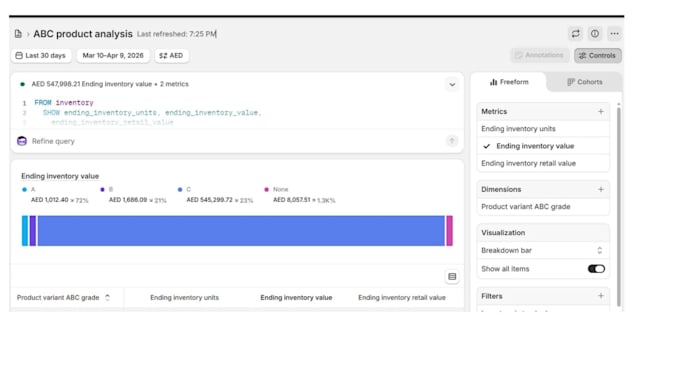Select the checked Ending inventory value metric
Image resolution: width=680 pixels, height=367 pixels.
[543, 146]
